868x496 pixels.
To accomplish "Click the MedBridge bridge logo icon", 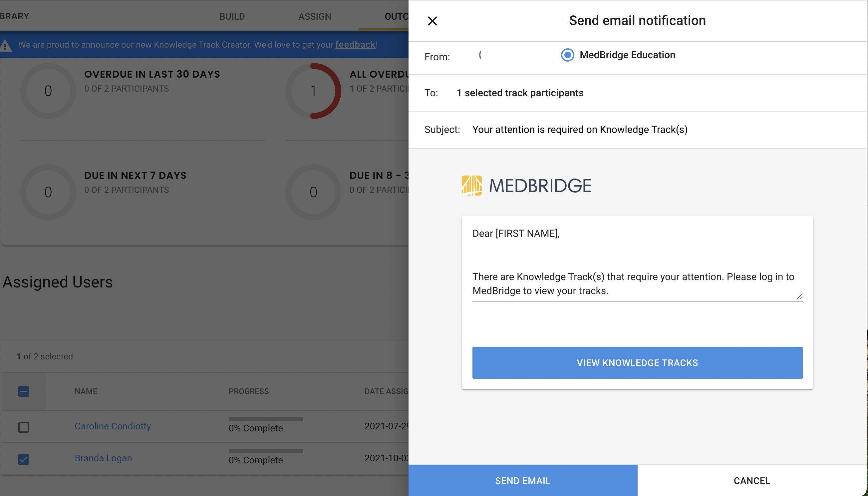I will [471, 185].
